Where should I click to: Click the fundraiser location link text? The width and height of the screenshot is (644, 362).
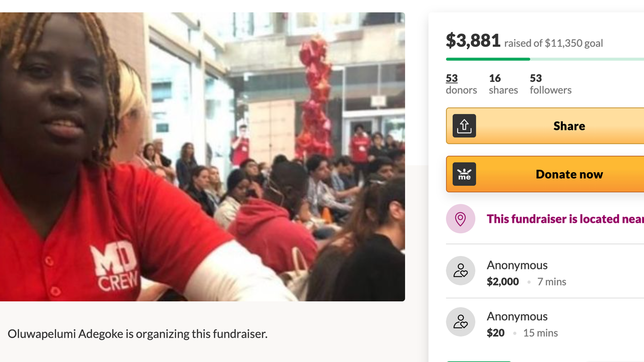click(565, 219)
